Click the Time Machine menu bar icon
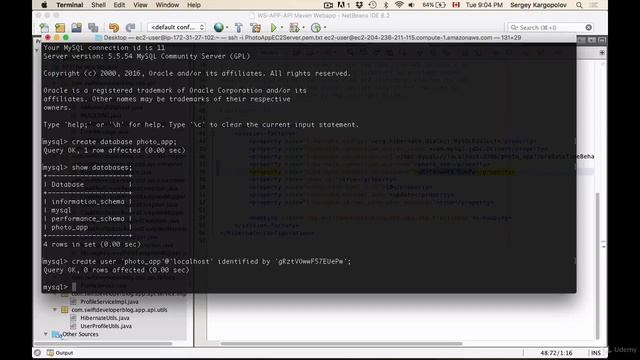The image size is (640, 360). click(x=372, y=5)
